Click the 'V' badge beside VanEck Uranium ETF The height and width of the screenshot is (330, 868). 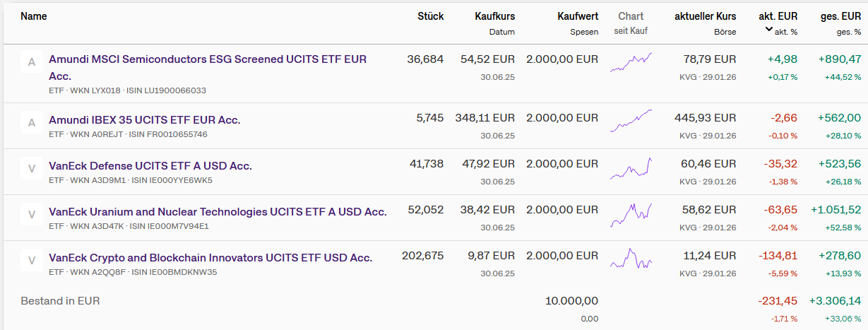click(x=31, y=215)
